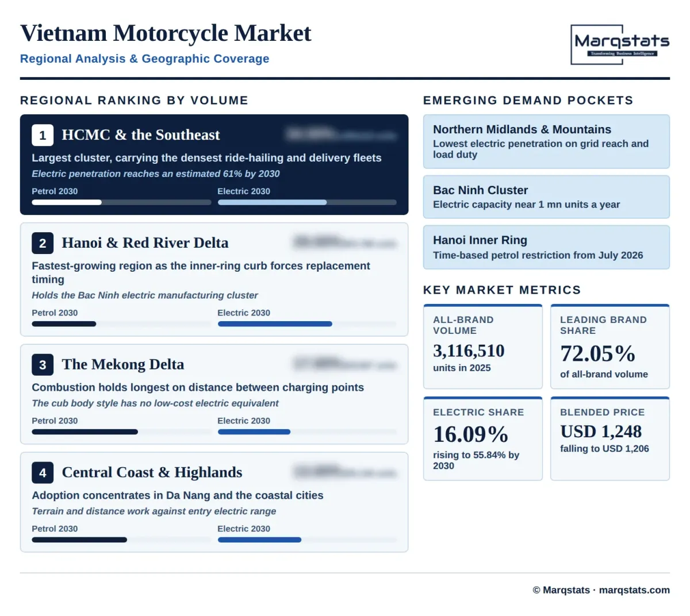Click the ALL-BRAND VOLUME label
Viewport: 690px width, 616px height.
pyautogui.click(x=463, y=325)
